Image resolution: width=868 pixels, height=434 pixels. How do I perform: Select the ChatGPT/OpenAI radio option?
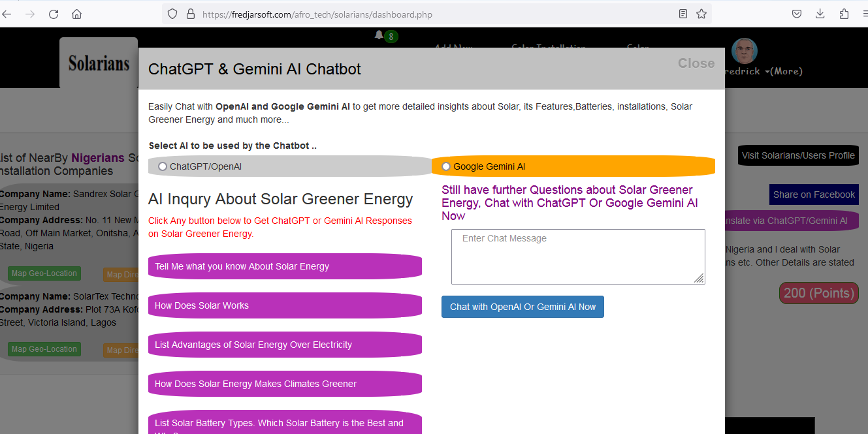163,166
